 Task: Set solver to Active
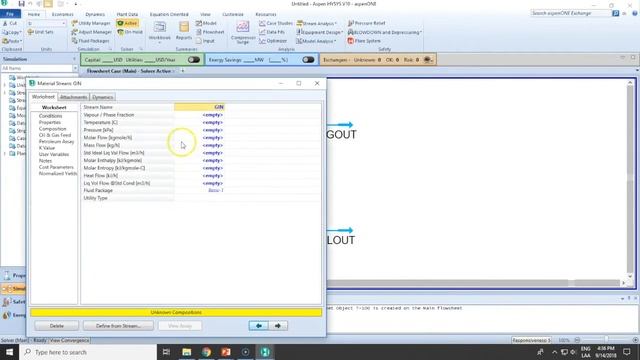point(127,23)
